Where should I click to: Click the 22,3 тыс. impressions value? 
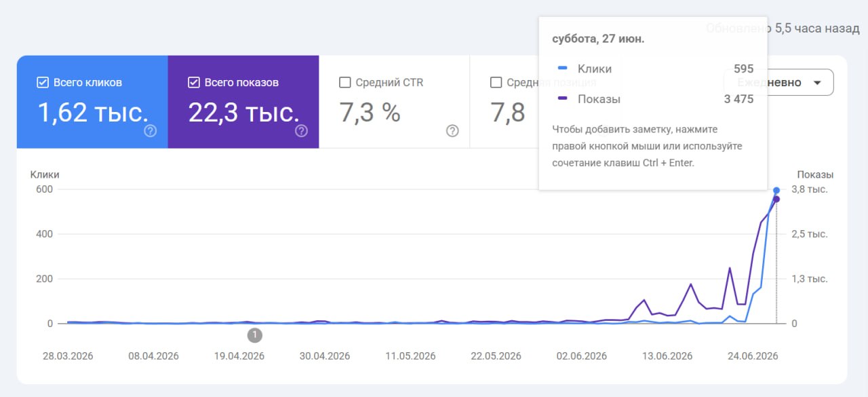click(244, 113)
